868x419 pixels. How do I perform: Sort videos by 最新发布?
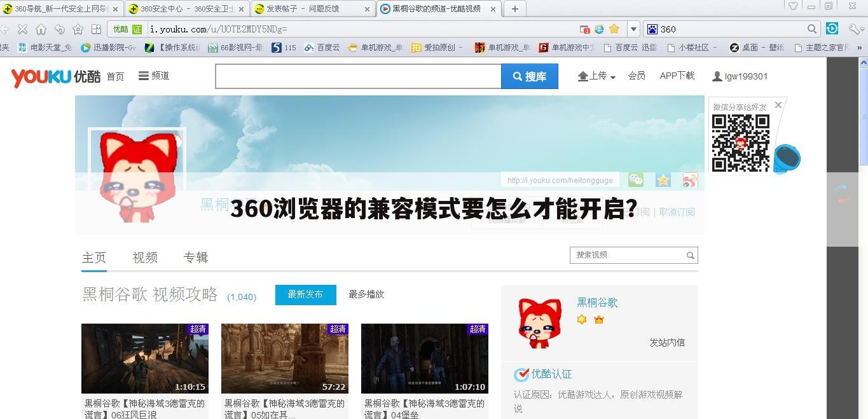(x=305, y=294)
